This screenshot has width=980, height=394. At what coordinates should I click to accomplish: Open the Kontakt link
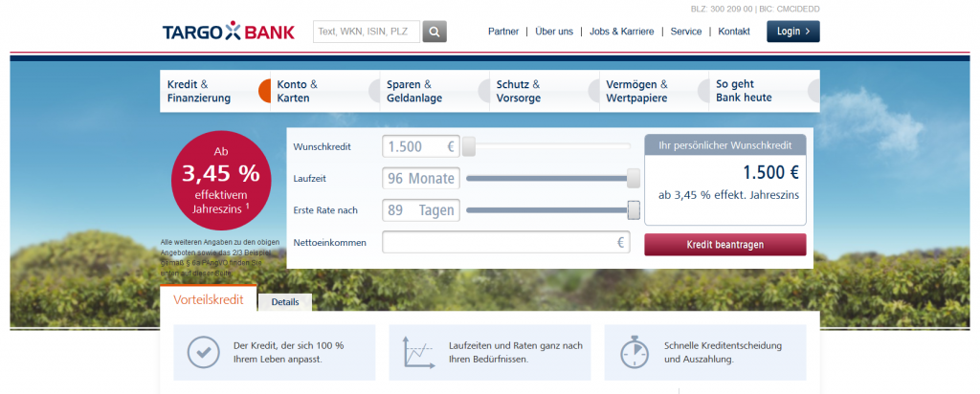pyautogui.click(x=734, y=32)
